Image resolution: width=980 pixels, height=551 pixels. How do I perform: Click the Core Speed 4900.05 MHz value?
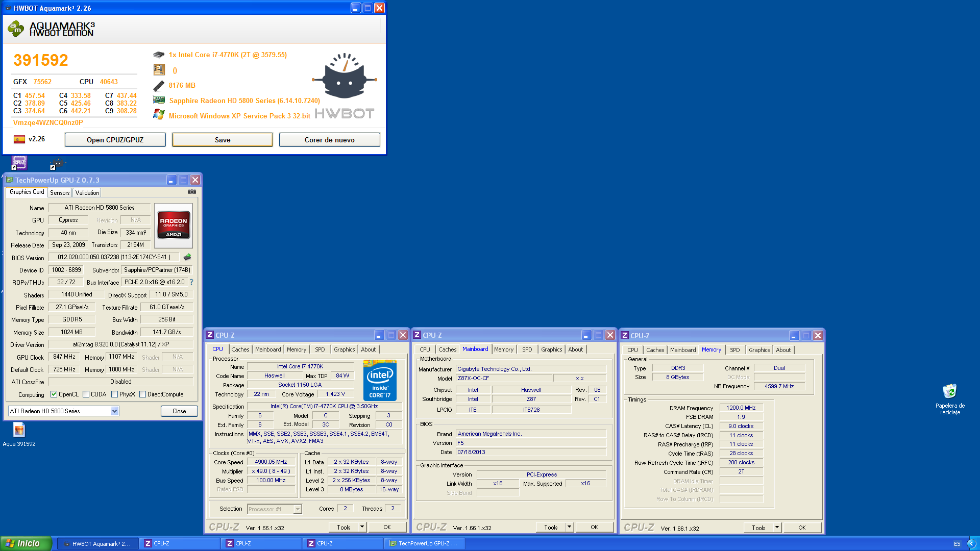click(271, 462)
